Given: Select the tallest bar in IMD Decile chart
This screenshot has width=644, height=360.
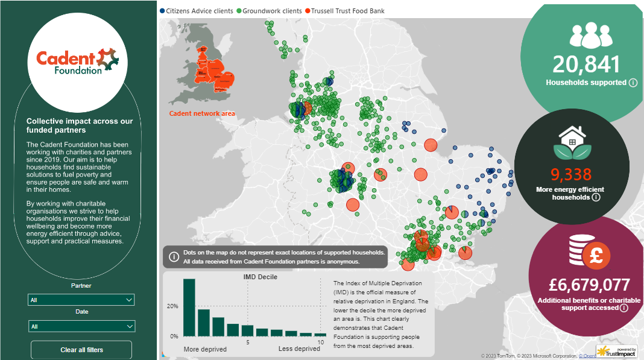Looking at the screenshot, I should click(x=189, y=307).
